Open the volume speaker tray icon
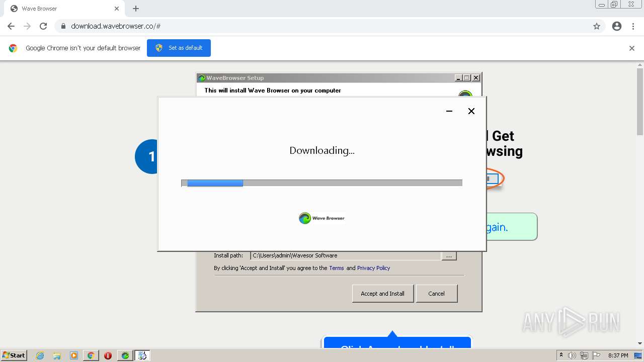 [572, 355]
